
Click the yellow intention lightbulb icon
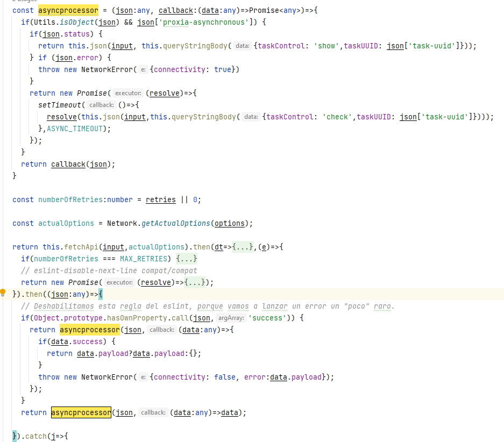(3, 293)
